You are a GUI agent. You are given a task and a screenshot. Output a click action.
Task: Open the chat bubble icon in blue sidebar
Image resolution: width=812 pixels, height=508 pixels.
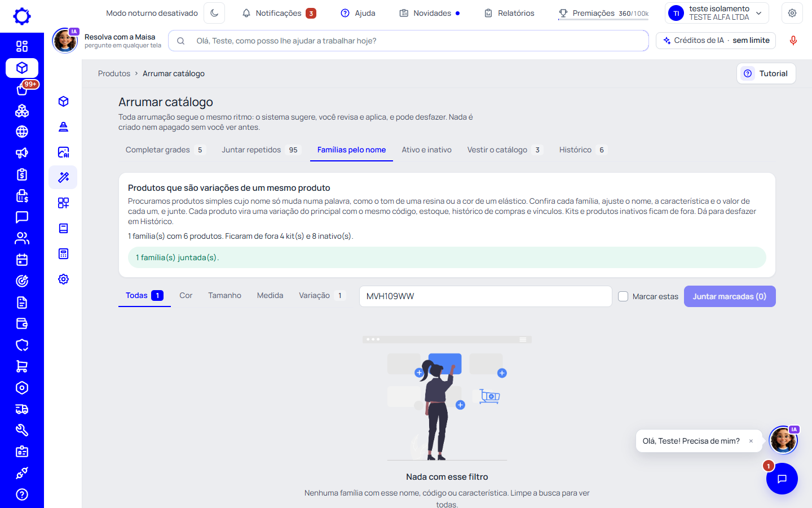point(22,217)
